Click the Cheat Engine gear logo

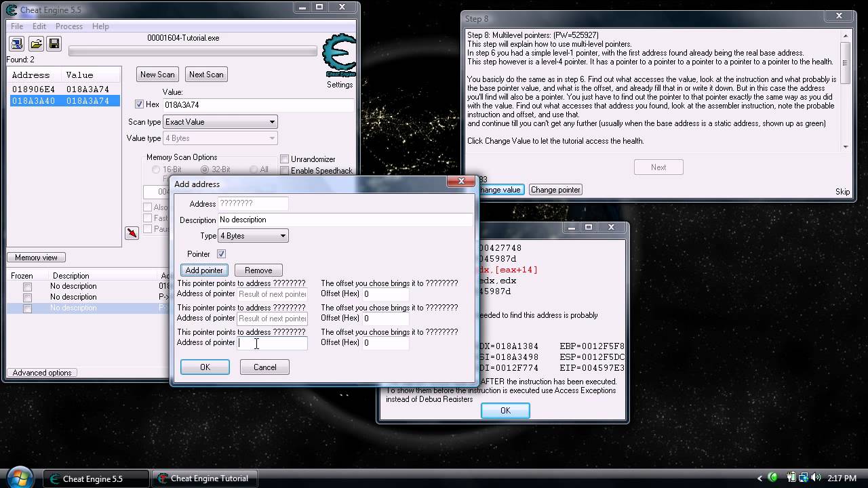tap(338, 56)
